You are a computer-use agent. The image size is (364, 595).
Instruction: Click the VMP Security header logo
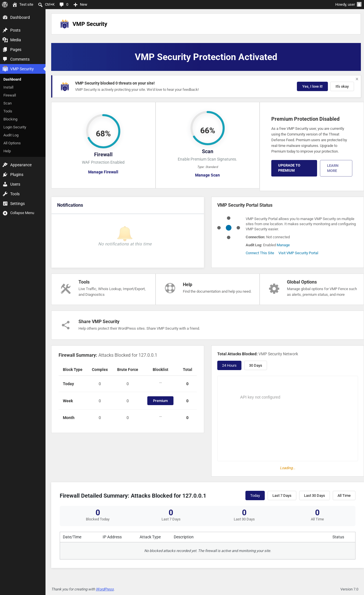pyautogui.click(x=65, y=24)
